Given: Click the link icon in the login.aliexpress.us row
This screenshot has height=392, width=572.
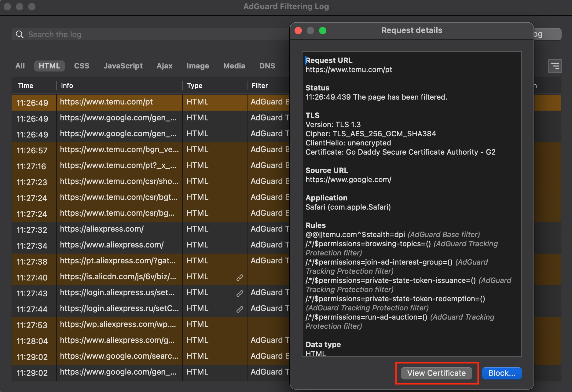Looking at the screenshot, I should 240,293.
